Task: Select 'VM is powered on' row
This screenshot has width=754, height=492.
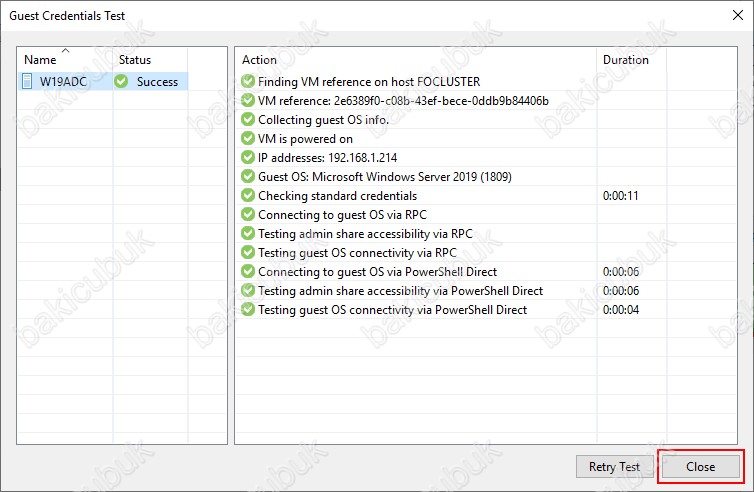Action: [305, 139]
